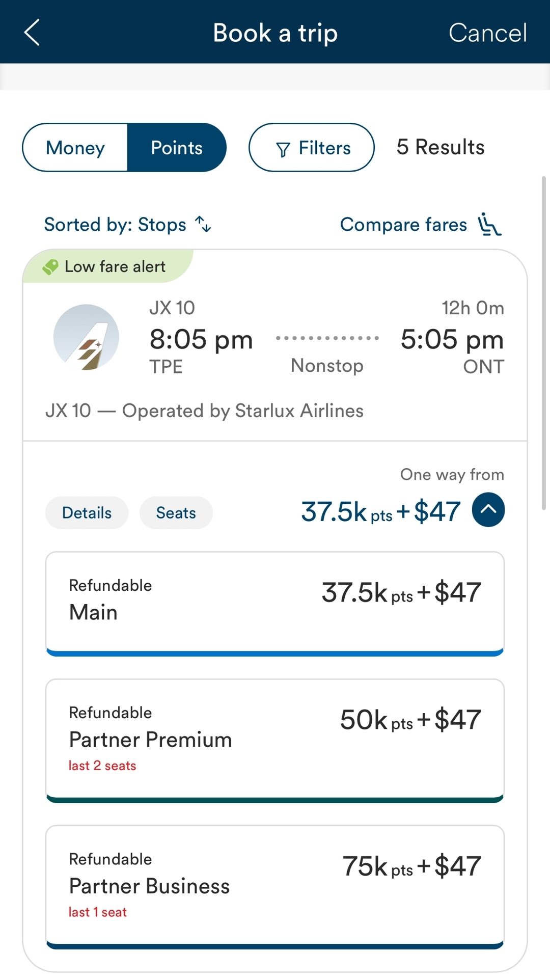Open the Seats tab for JX 10
Image resolution: width=550 pixels, height=980 pixels.
(176, 513)
